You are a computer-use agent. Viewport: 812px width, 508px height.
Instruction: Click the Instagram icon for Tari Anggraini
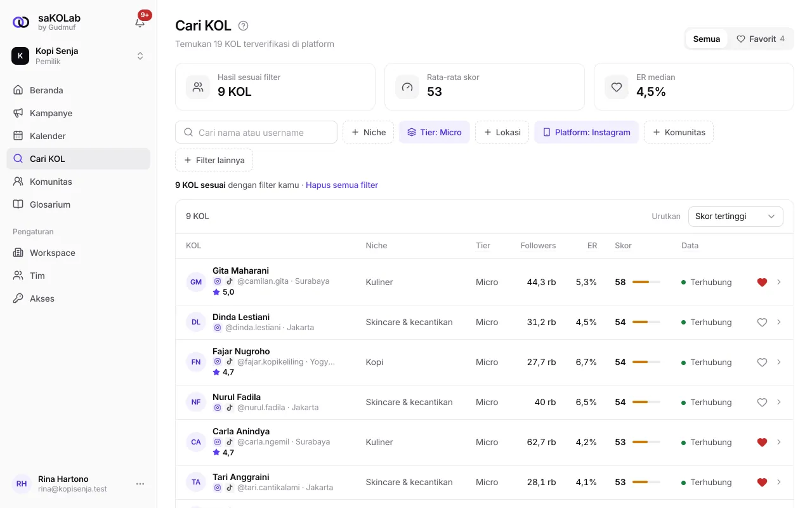(218, 488)
